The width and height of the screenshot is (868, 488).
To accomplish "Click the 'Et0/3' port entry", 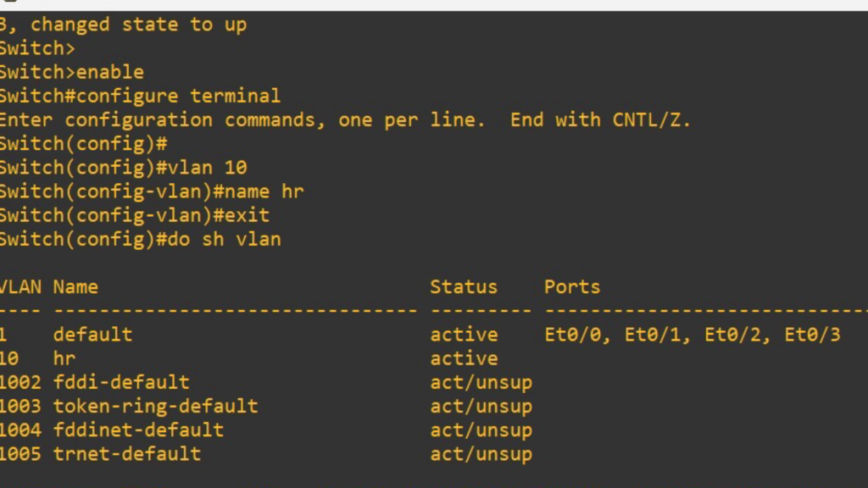I will point(812,335).
